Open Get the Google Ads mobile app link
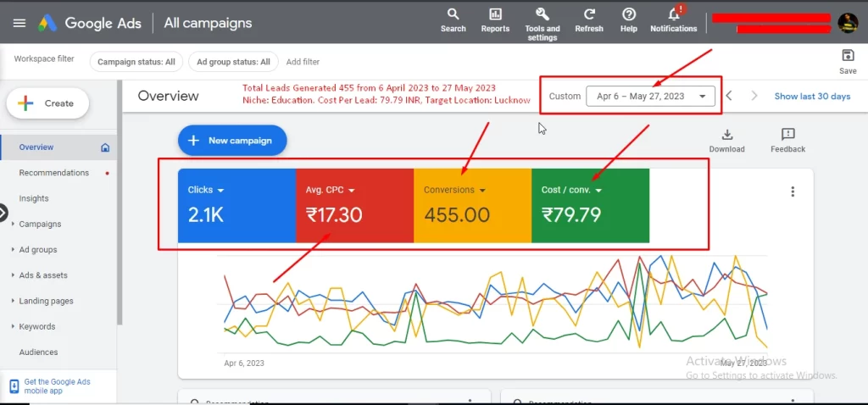This screenshot has width=868, height=405. click(x=57, y=386)
